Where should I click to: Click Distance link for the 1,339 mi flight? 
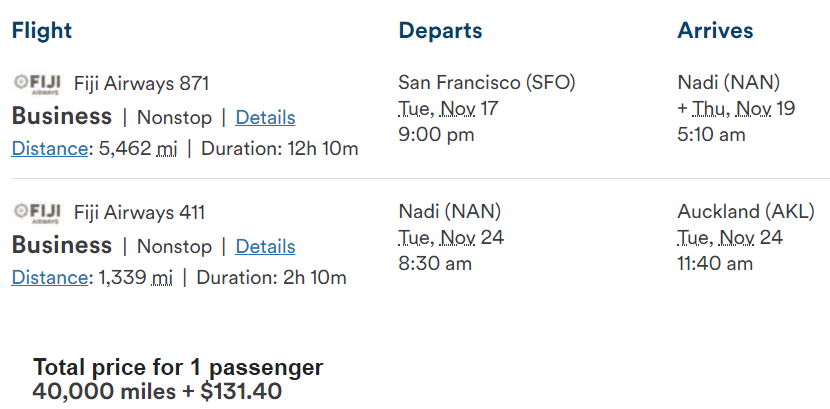pos(49,278)
